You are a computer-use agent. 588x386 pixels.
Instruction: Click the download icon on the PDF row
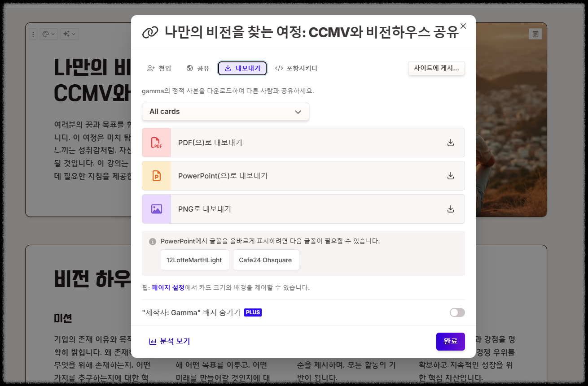point(450,143)
